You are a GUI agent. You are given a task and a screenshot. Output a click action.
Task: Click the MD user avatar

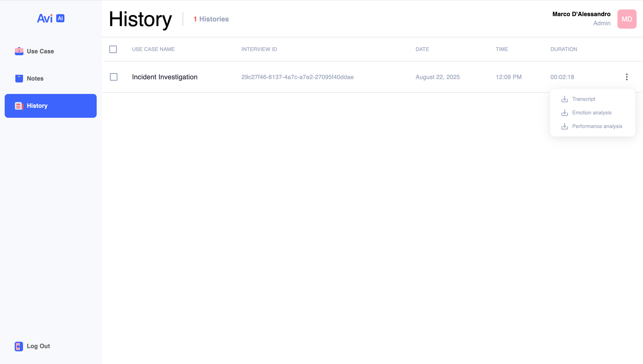(x=627, y=19)
